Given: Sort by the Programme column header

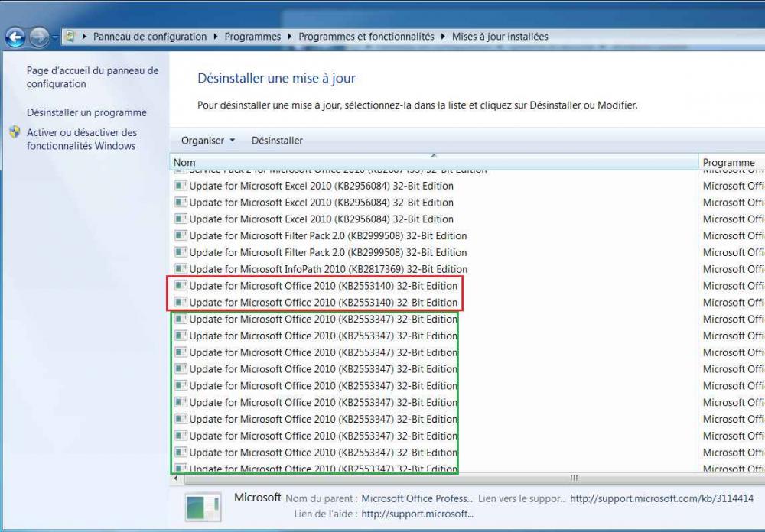Looking at the screenshot, I should point(731,162).
